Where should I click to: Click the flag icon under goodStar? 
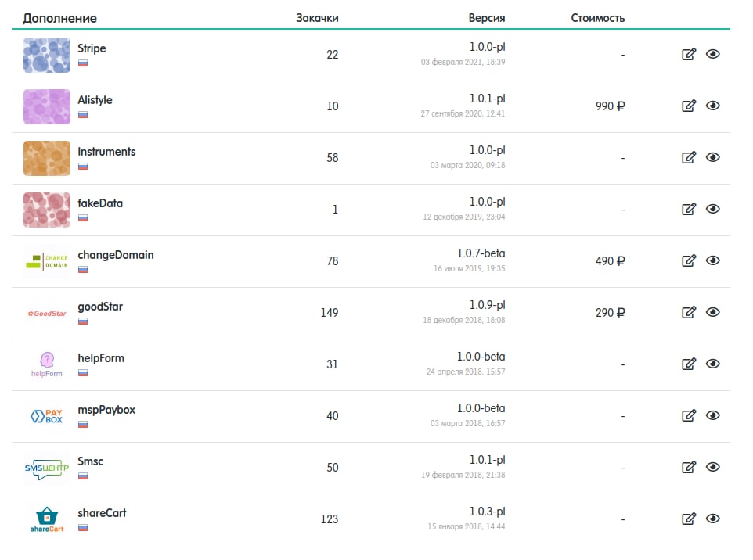(83, 321)
